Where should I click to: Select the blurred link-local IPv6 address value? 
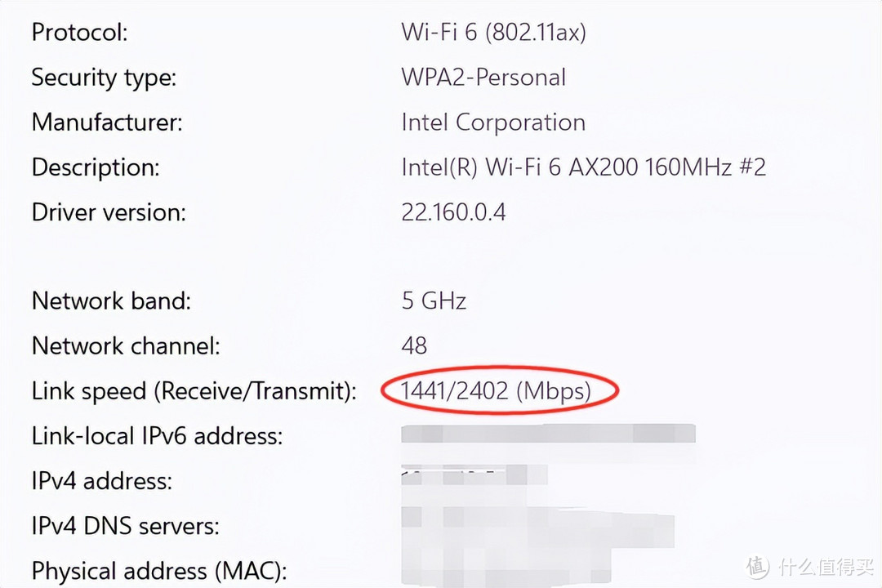(549, 434)
